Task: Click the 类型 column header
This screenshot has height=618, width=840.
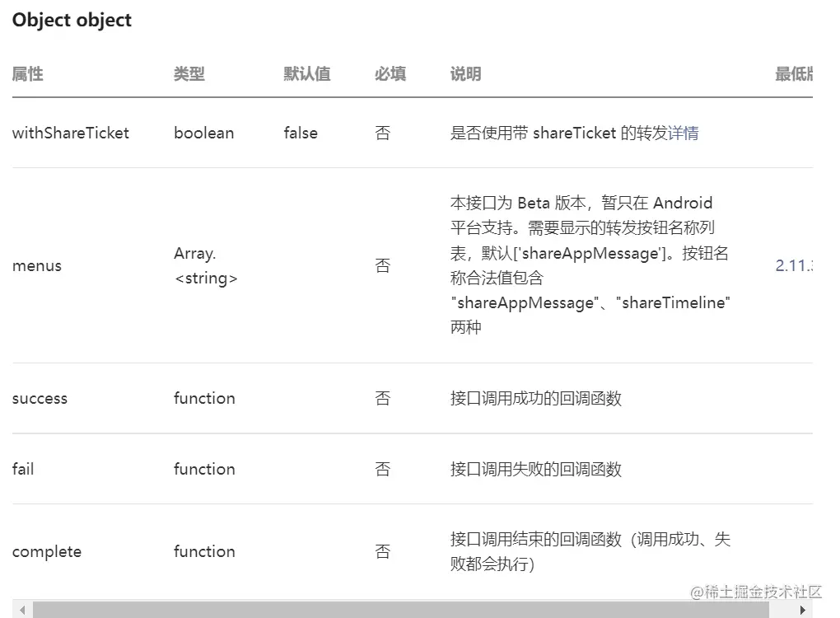Action: click(x=189, y=74)
